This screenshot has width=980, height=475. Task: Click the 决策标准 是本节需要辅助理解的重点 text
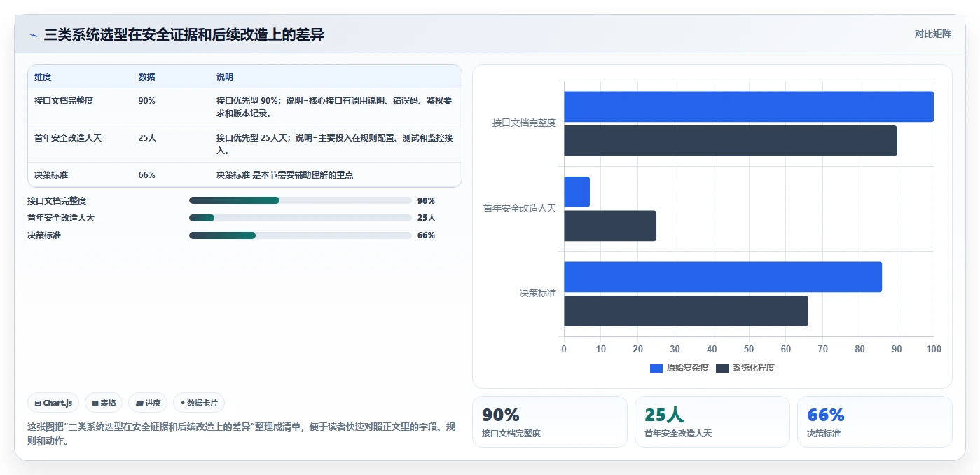285,175
